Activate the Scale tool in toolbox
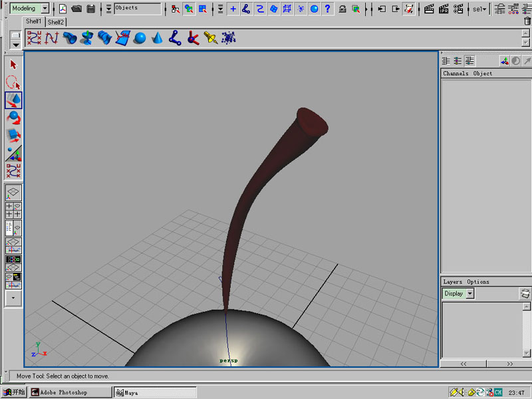The width and height of the screenshot is (532, 399). click(13, 136)
